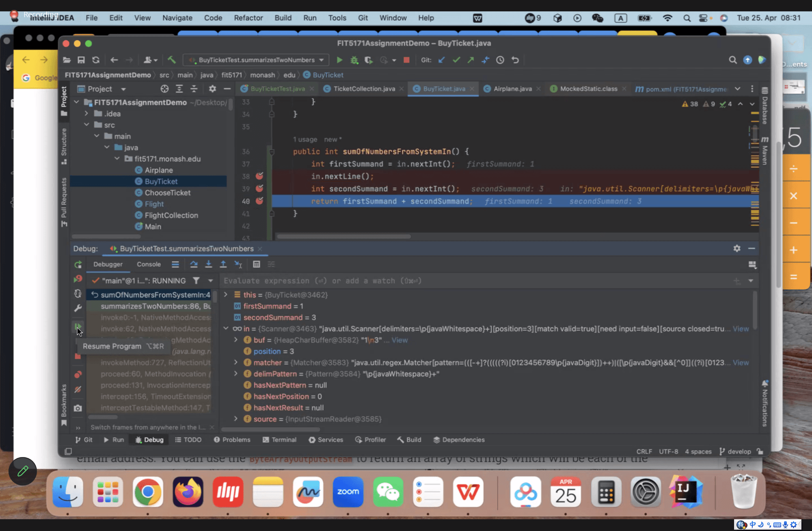Expand the .idea folder

tap(86, 114)
